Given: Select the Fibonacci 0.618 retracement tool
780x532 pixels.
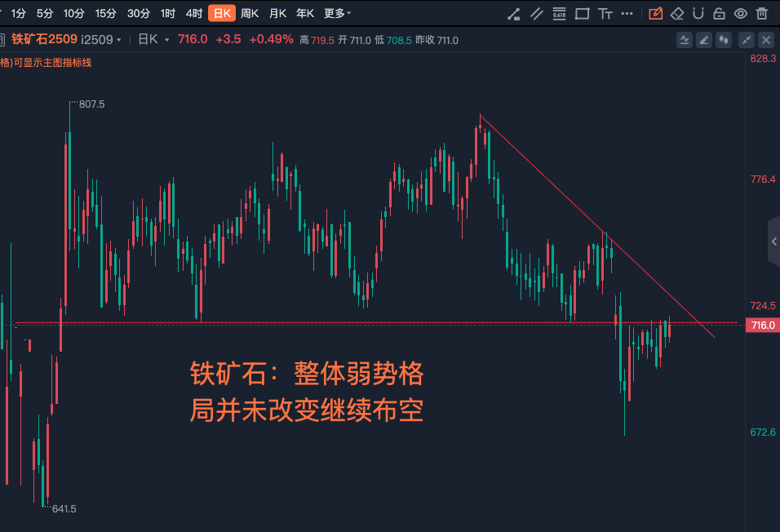Looking at the screenshot, I should click(x=559, y=14).
